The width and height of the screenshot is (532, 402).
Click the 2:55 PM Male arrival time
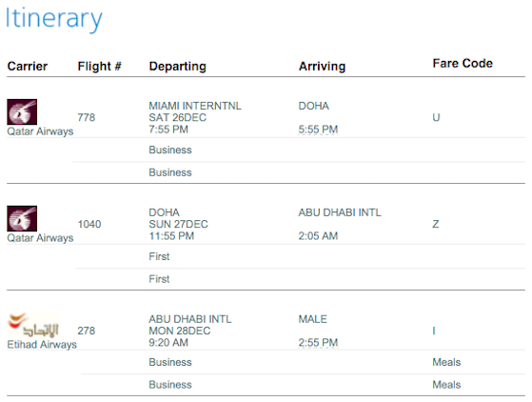318,343
